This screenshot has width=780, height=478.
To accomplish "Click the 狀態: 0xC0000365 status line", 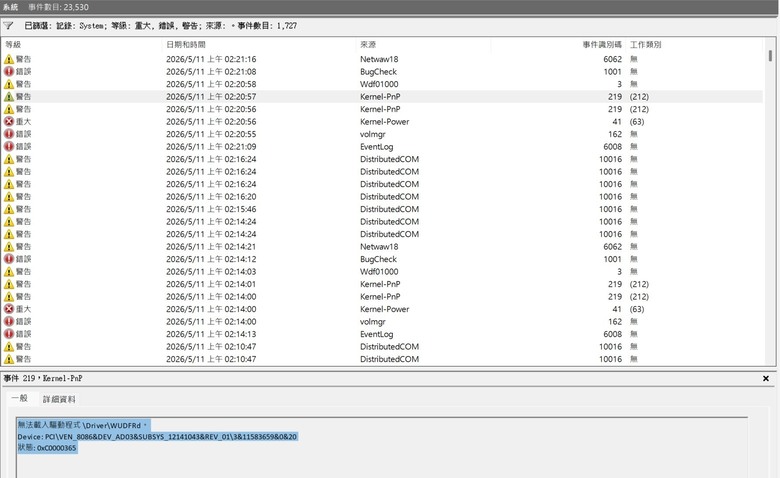I will [x=47, y=448].
